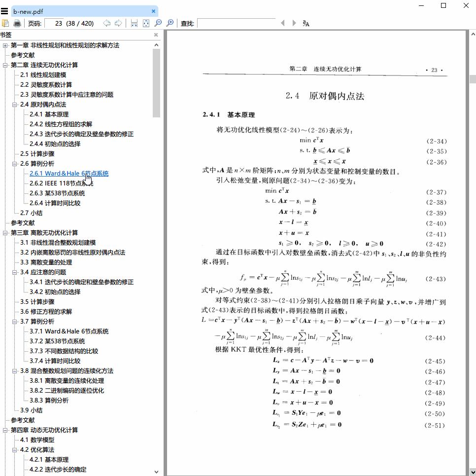Image resolution: width=476 pixels, height=476 pixels.
Task: Click the bookmarks panel scrollbar thumb
Action: click(x=156, y=83)
